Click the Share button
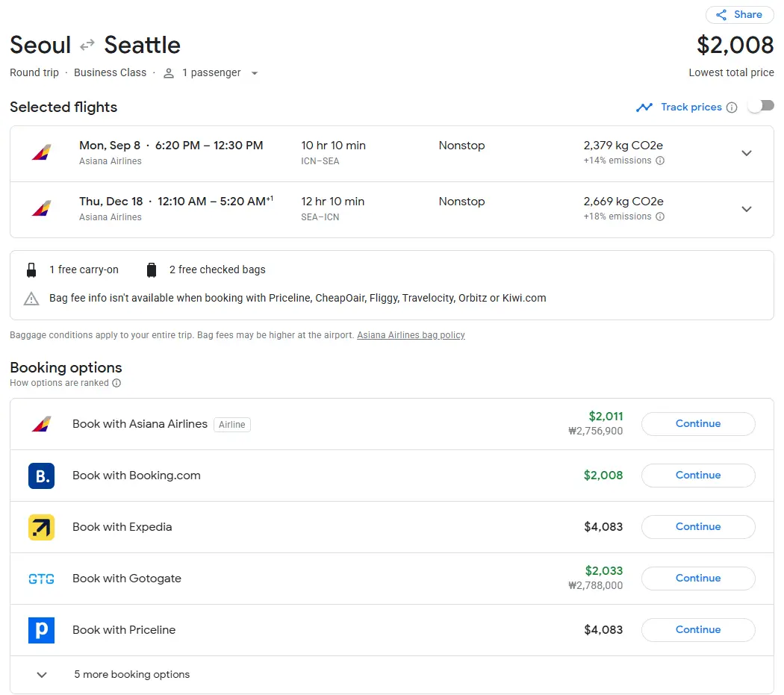 [x=739, y=14]
